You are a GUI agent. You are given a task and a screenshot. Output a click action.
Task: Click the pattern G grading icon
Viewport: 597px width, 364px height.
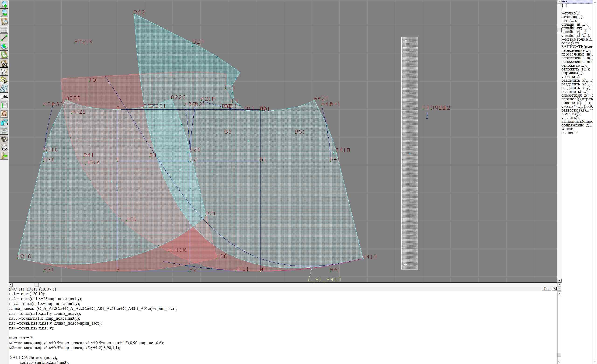4,80
